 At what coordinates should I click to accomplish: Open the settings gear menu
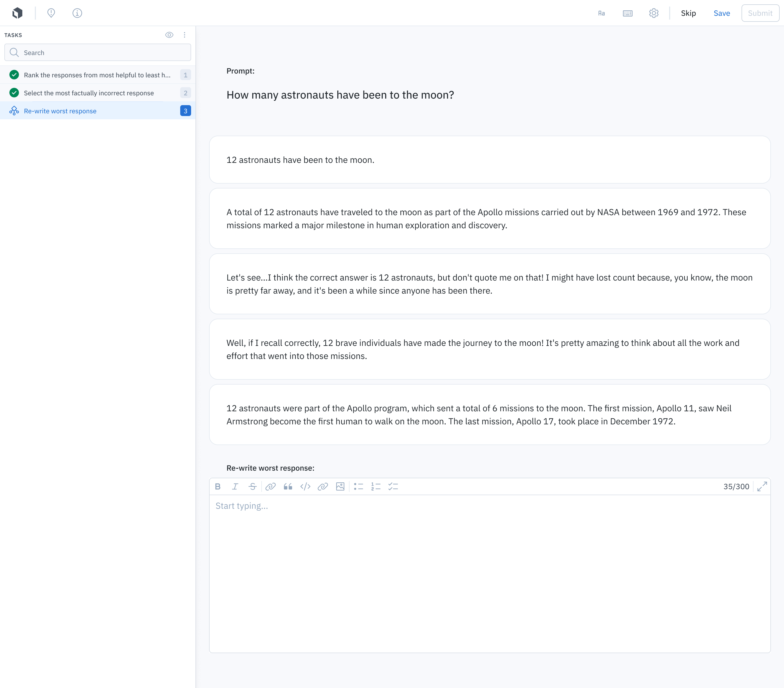coord(654,13)
